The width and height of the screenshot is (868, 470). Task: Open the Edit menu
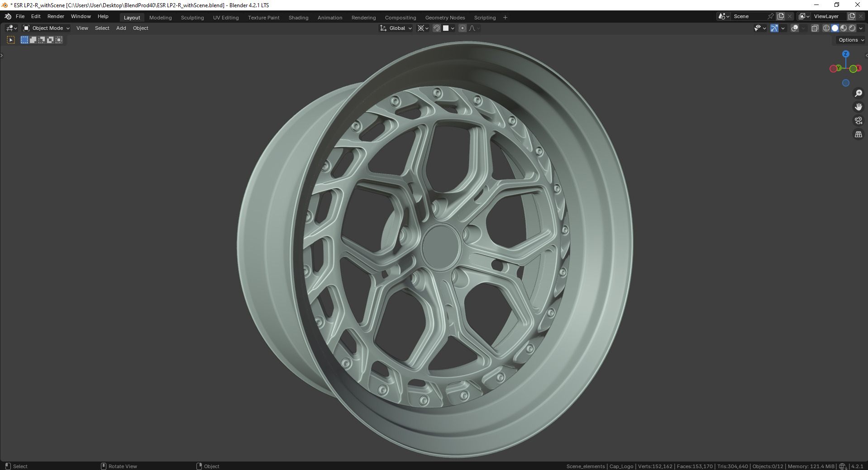(x=36, y=16)
